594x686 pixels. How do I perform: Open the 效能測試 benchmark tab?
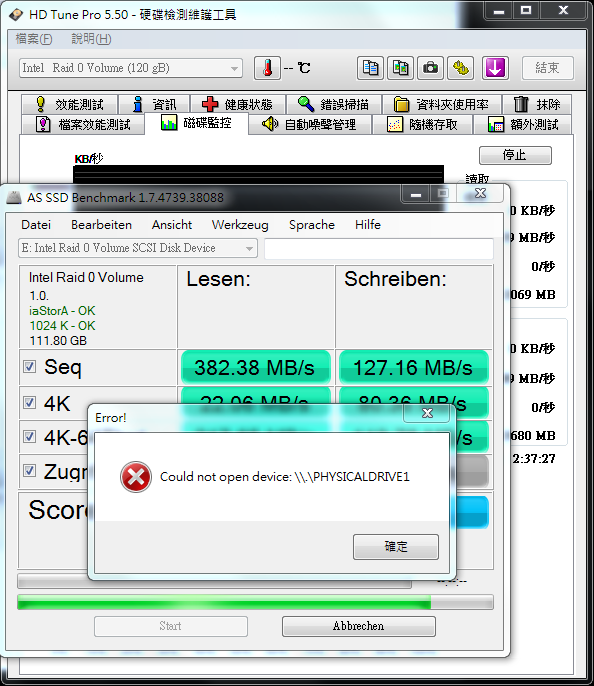(x=70, y=105)
